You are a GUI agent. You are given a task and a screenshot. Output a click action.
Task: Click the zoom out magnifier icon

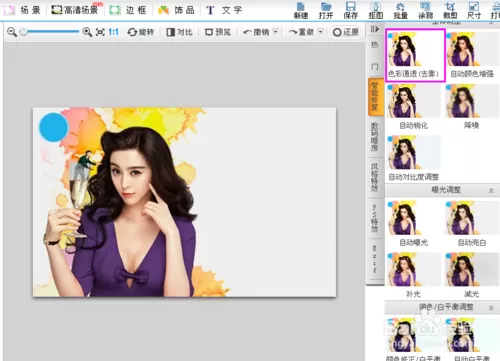click(x=12, y=32)
